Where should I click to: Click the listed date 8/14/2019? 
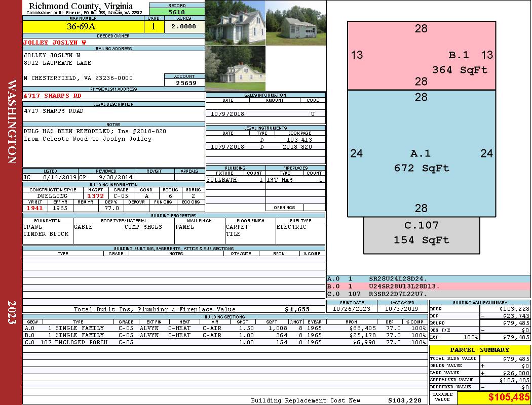pyautogui.click(x=60, y=177)
